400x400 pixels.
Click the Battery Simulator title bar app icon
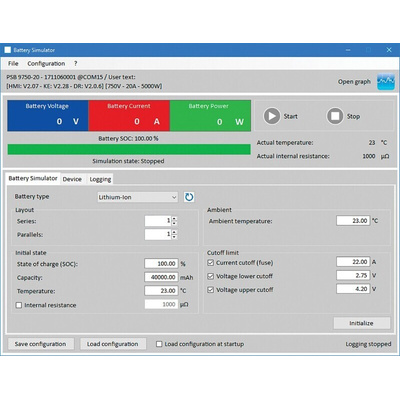click(8, 50)
